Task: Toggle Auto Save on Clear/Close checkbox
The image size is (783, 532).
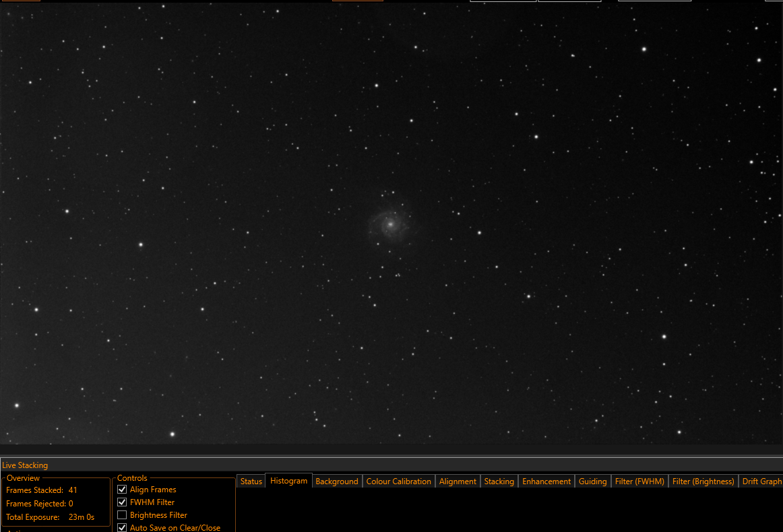Action: [122, 527]
